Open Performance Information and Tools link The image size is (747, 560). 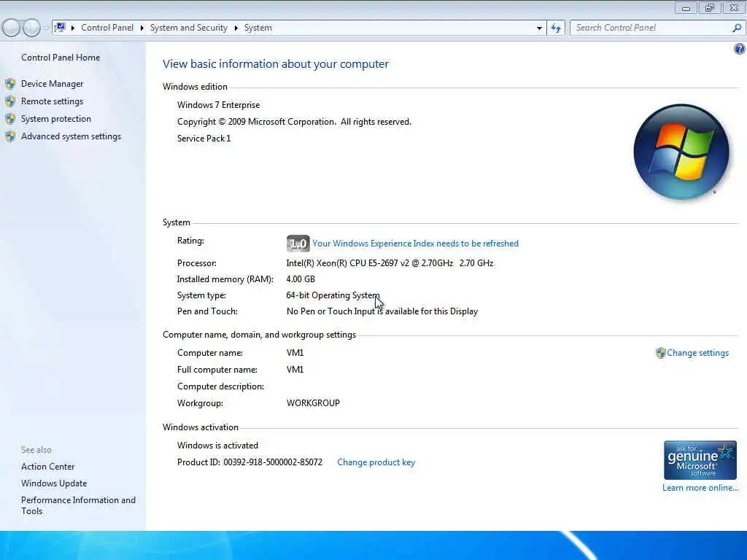point(78,505)
